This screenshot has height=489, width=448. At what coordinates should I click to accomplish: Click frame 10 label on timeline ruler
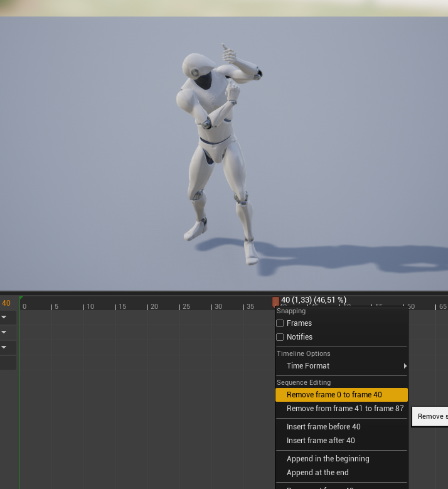tap(90, 306)
